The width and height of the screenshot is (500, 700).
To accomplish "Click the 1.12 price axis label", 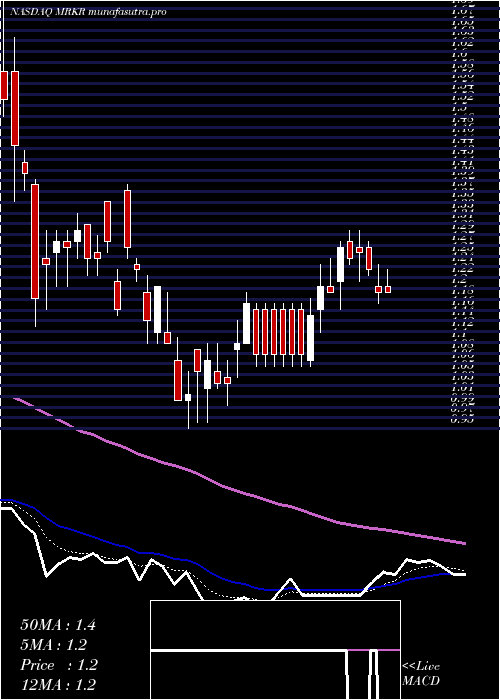I will pyautogui.click(x=462, y=323).
